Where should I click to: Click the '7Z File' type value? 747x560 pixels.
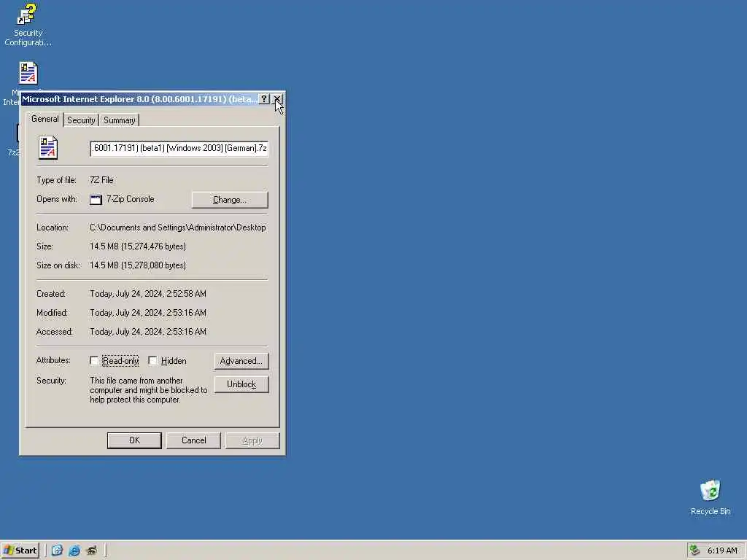tap(101, 180)
